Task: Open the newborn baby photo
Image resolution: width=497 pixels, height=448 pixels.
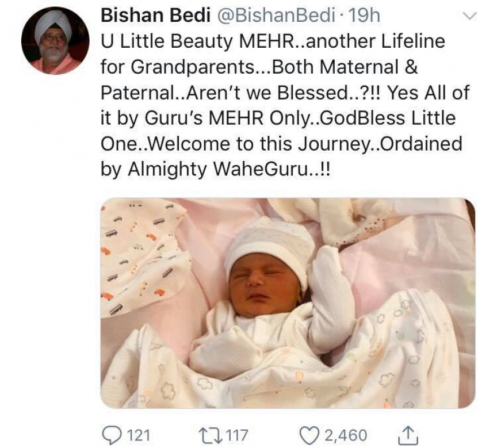Action: point(288,303)
